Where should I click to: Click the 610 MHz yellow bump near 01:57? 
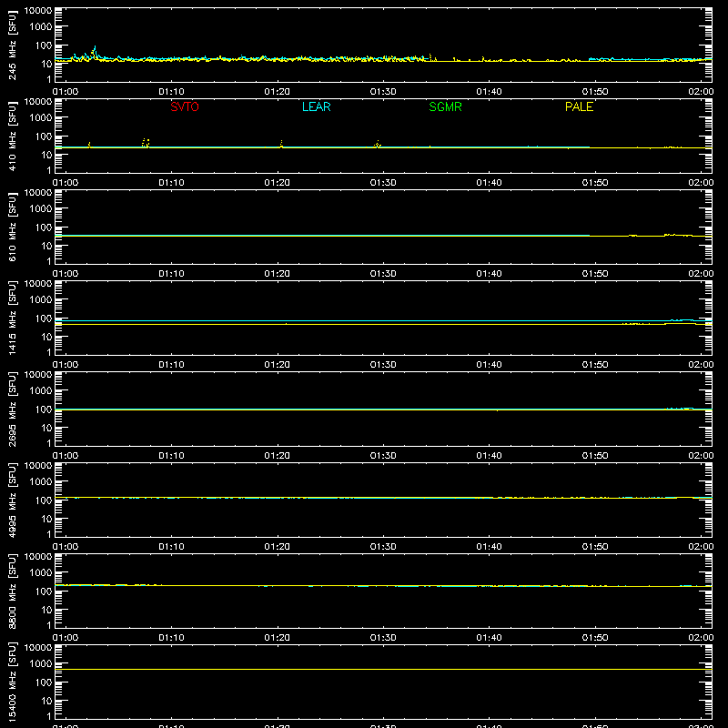pyautogui.click(x=677, y=235)
